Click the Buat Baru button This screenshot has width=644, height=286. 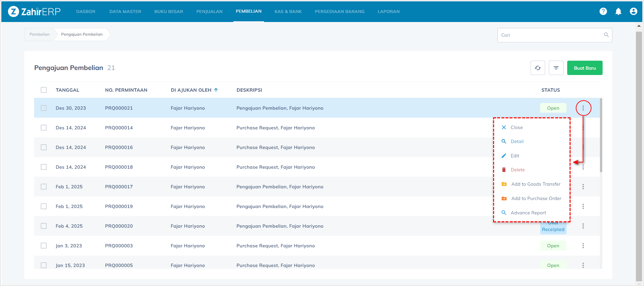coord(585,68)
